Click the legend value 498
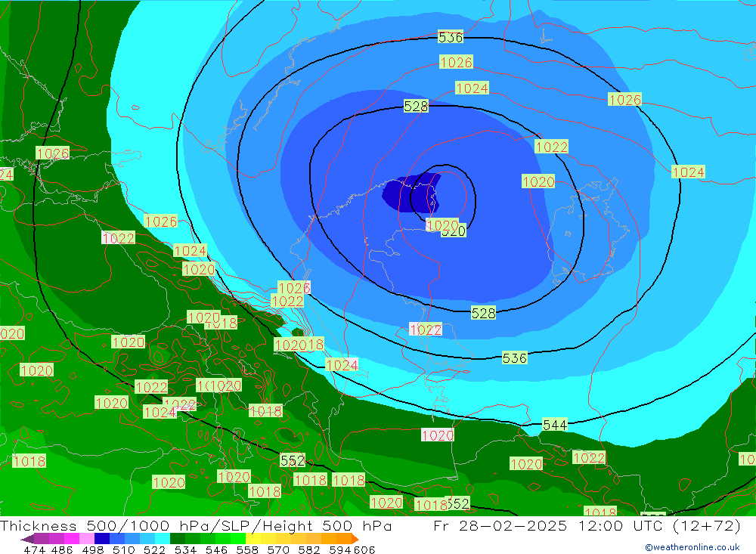The image size is (756, 554). 93,550
